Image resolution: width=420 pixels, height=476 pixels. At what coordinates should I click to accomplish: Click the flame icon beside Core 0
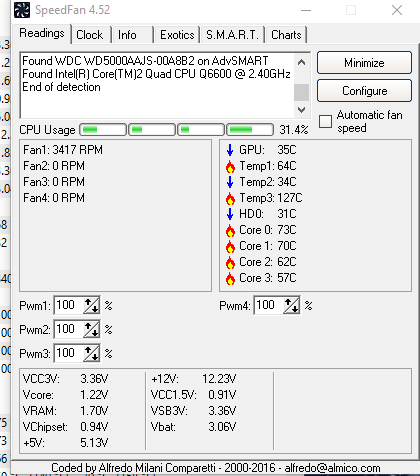coord(230,230)
